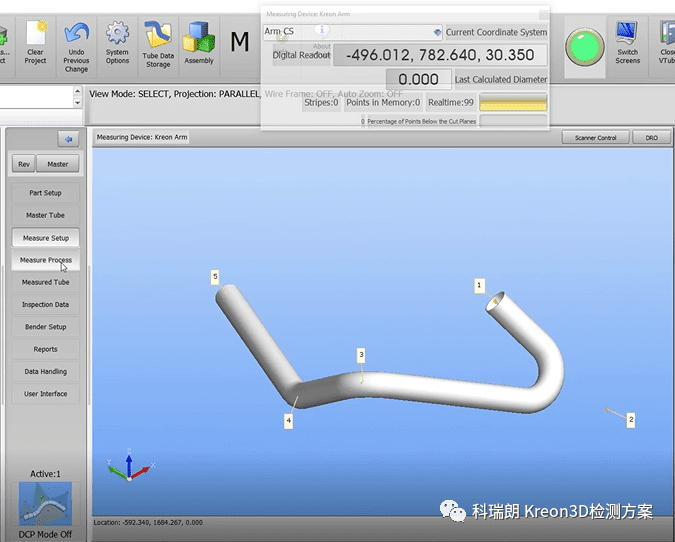Open the Inspection Data menu
This screenshot has width=675, height=542.
(x=46, y=305)
